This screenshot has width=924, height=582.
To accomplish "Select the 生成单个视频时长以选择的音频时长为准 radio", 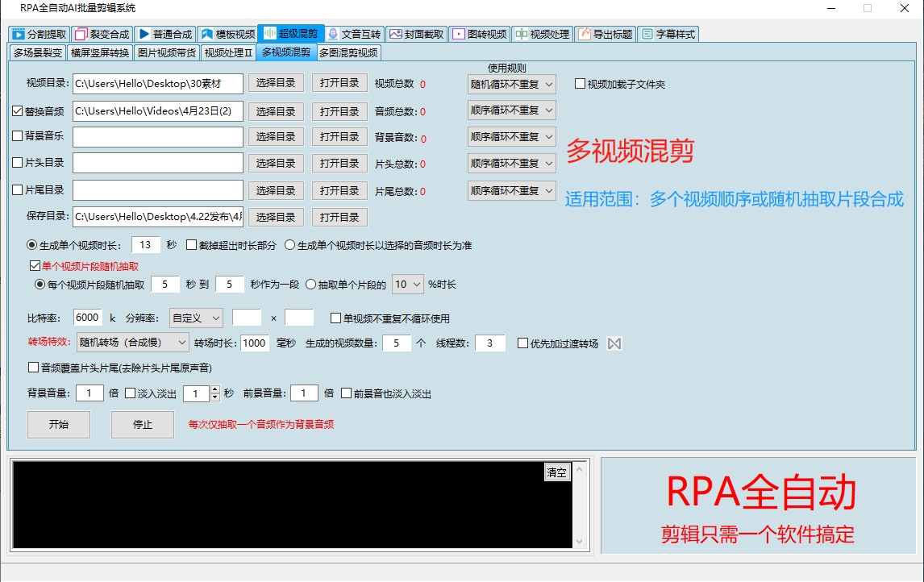I will pos(290,247).
